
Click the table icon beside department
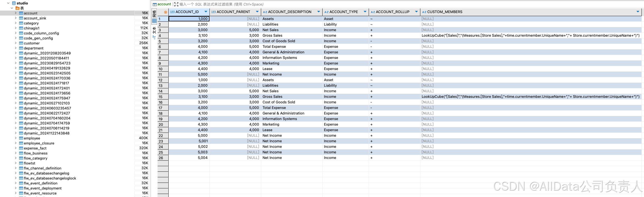pos(21,48)
